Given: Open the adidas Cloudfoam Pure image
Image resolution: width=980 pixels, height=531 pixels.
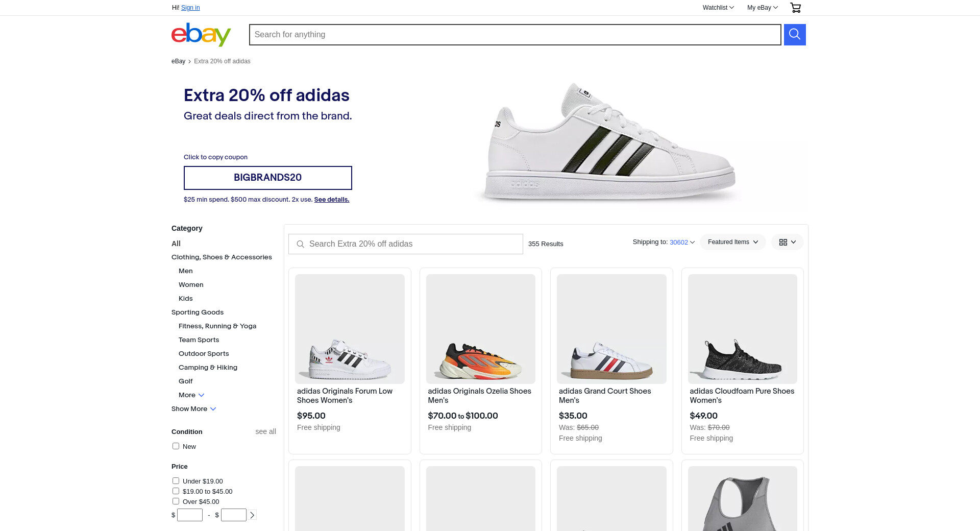Looking at the screenshot, I should tap(742, 329).
